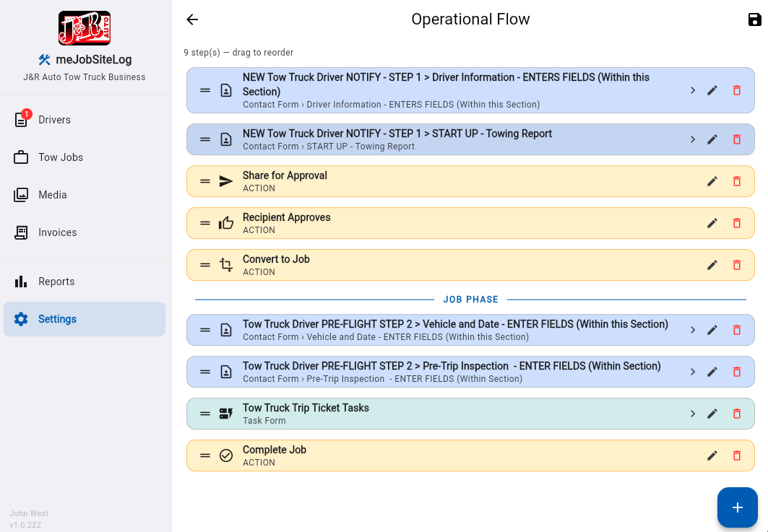Expand the Tow Truck Trip Ticket Tasks step

(x=692, y=413)
